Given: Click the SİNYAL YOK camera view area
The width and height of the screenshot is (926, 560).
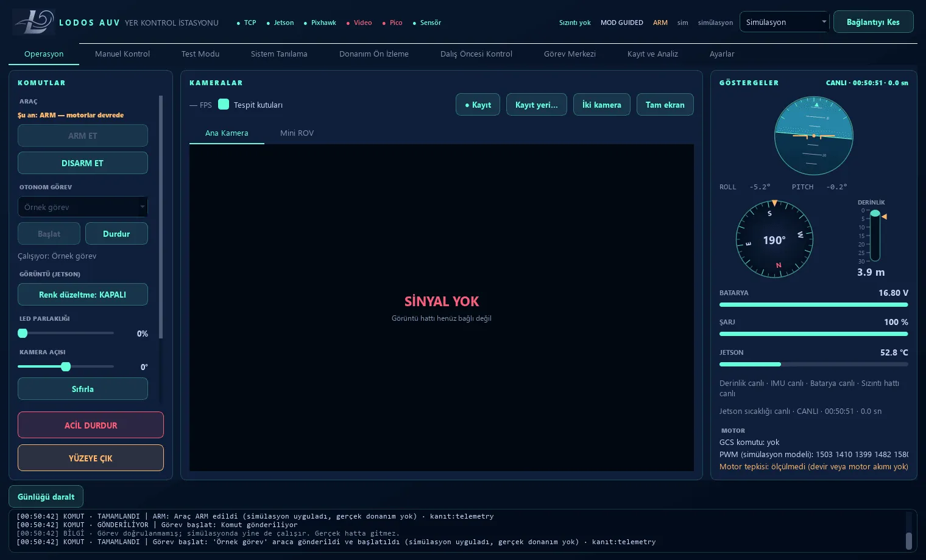Looking at the screenshot, I should 442,307.
